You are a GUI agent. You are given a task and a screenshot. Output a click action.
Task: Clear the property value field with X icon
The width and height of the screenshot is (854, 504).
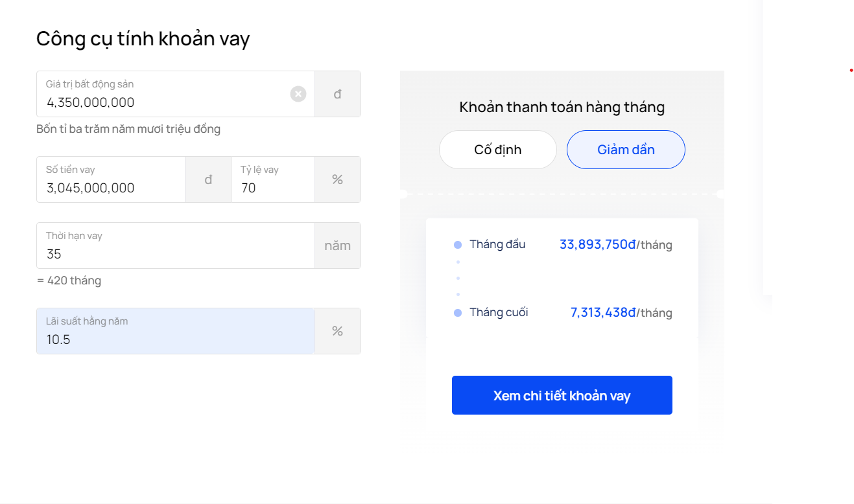click(x=298, y=94)
